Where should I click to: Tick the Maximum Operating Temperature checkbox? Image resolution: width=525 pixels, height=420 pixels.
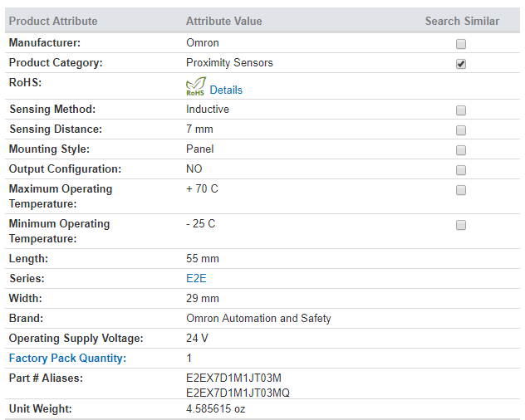461,190
